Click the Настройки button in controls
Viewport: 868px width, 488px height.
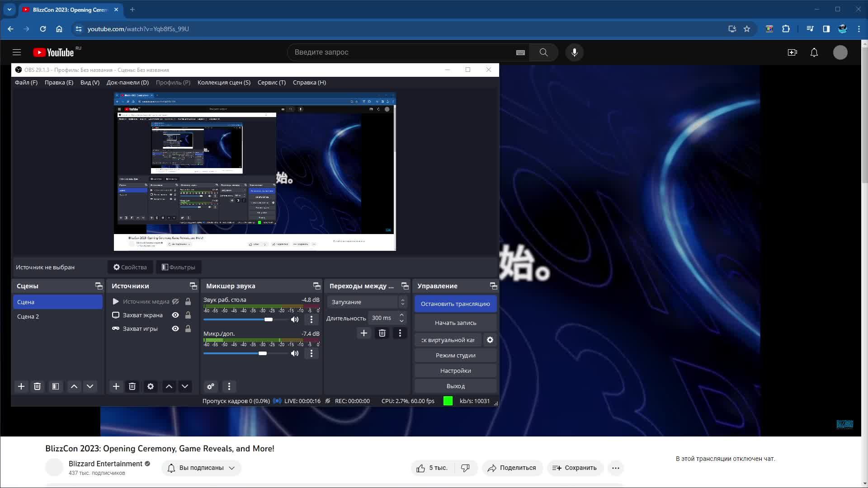click(x=455, y=371)
